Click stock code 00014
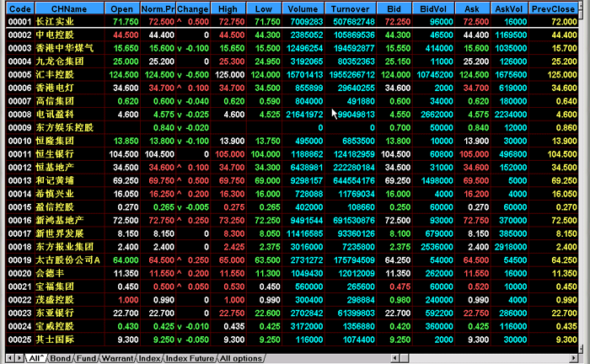Viewport: 590px width, 364px height. pyautogui.click(x=20, y=194)
